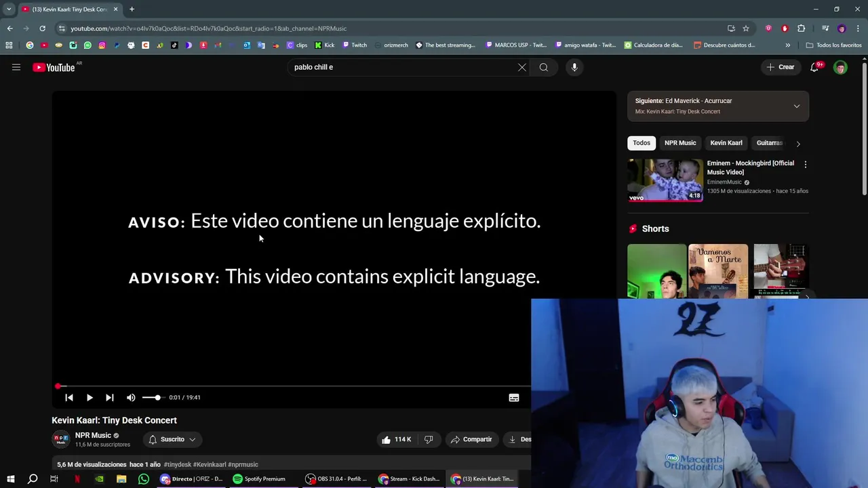
Task: Click the #tinydesk hashtag
Action: (178, 464)
